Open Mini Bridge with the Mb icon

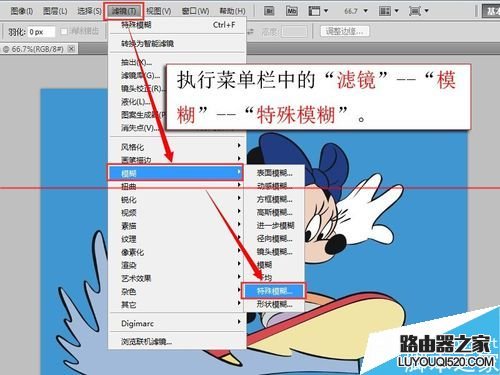[x=292, y=11]
